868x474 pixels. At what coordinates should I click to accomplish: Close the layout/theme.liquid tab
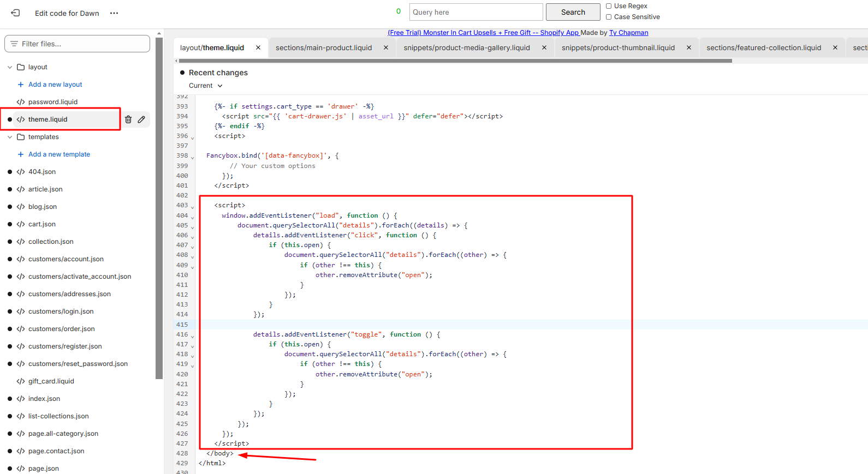coord(258,47)
